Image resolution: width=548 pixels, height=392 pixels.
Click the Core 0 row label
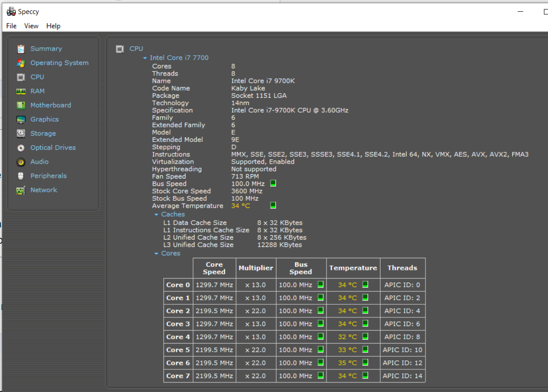click(x=178, y=285)
